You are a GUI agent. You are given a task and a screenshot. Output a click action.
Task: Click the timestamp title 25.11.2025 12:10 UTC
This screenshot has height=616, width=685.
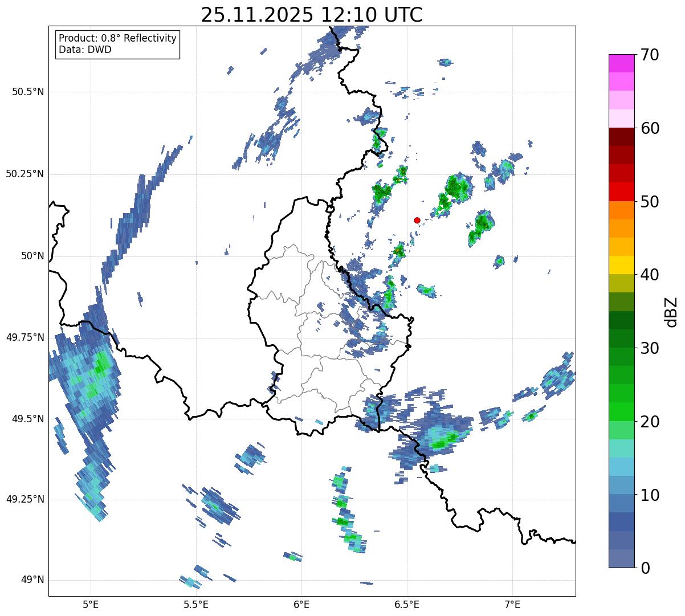[x=312, y=15]
